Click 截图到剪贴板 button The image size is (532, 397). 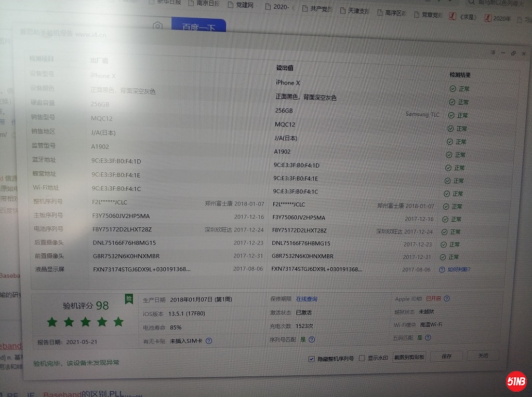pos(409,357)
